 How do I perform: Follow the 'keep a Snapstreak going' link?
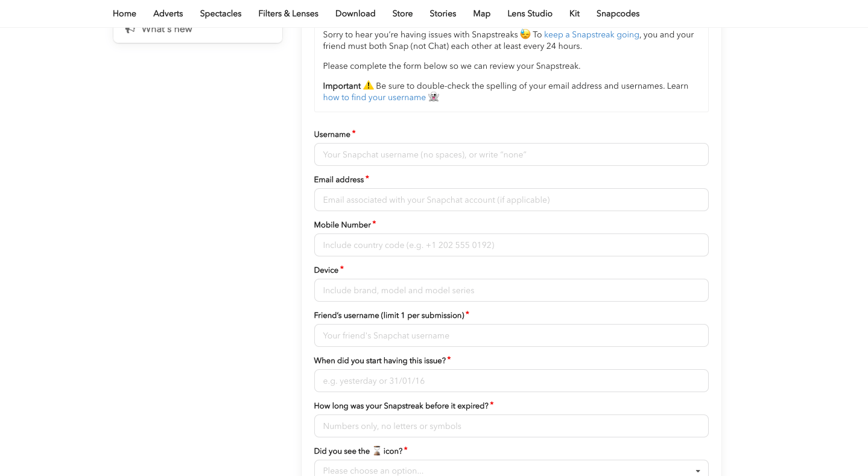click(x=591, y=35)
